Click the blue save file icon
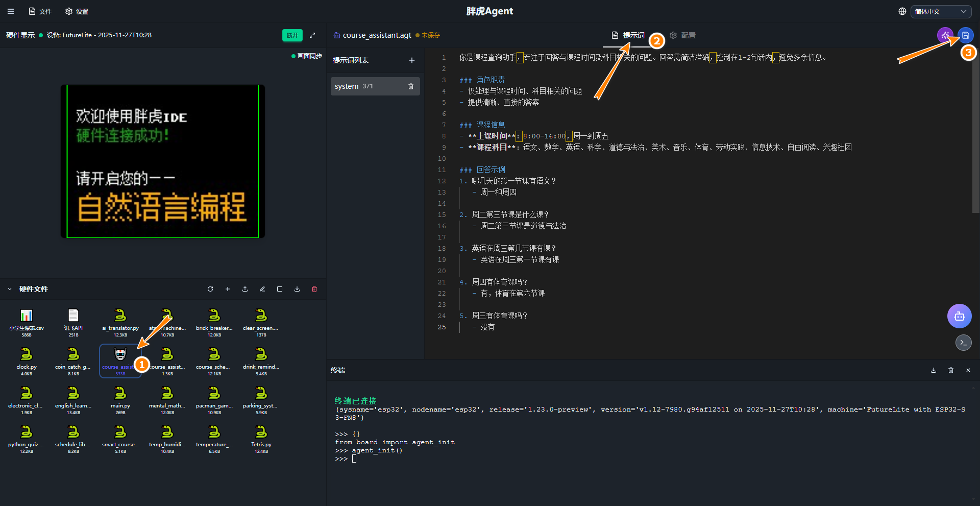This screenshot has height=506, width=980. pyautogui.click(x=965, y=35)
